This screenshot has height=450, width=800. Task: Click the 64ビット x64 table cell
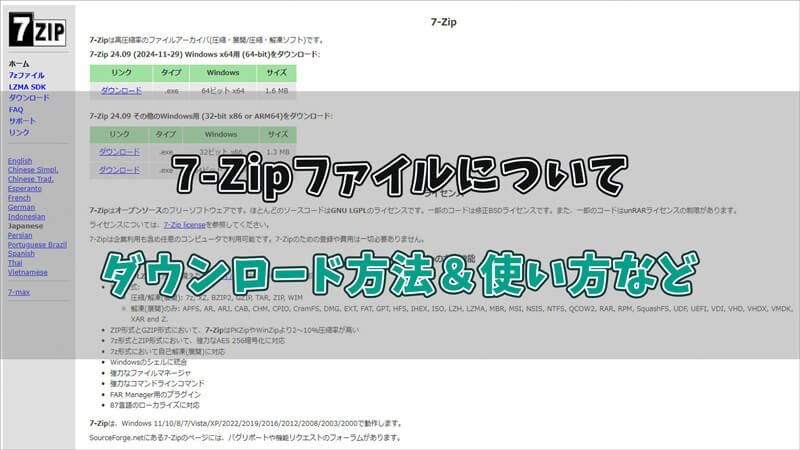click(222, 91)
